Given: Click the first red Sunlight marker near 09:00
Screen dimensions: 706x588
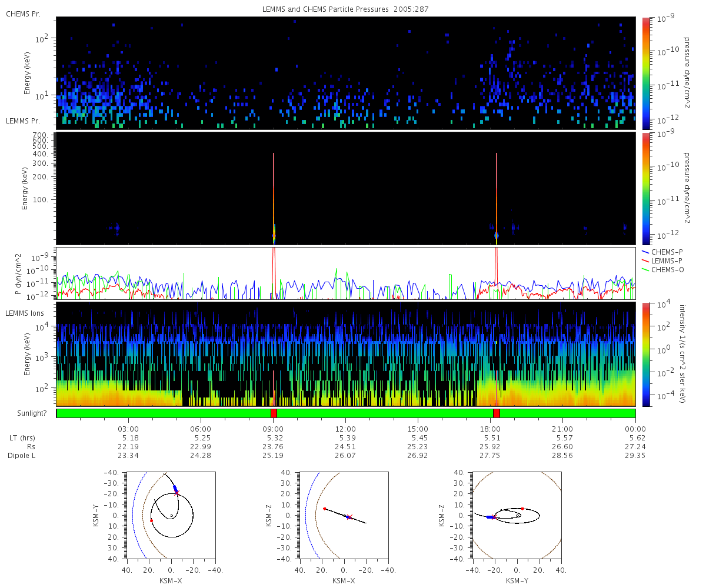Looking at the screenshot, I should [x=274, y=413].
